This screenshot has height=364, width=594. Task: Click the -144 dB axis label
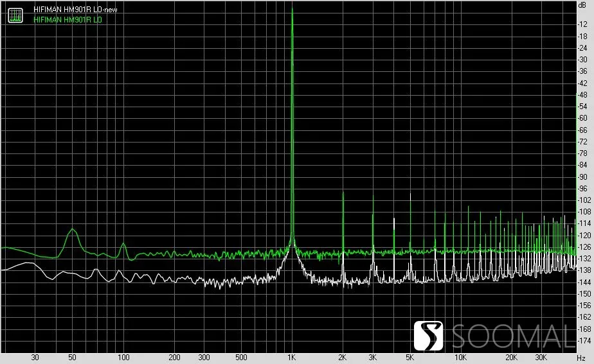coord(584,282)
